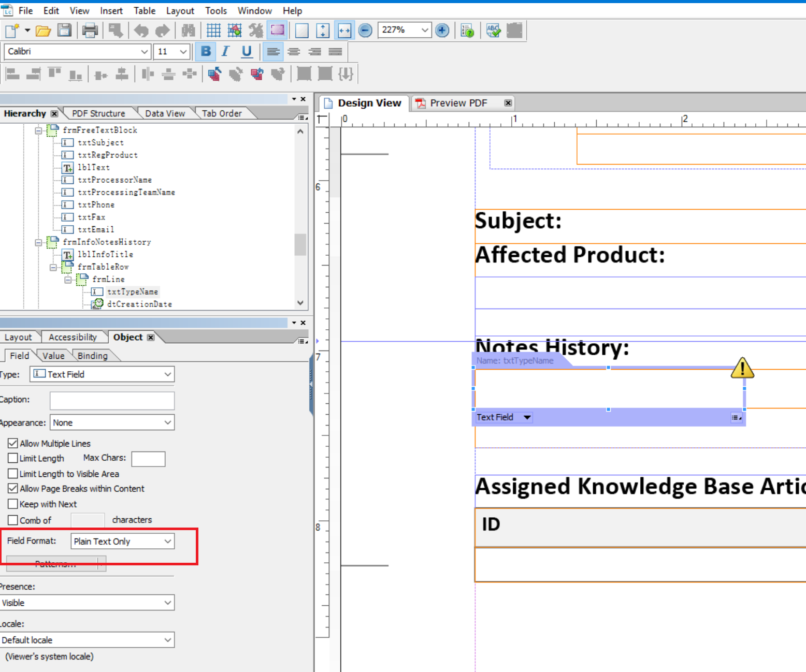
Task: Enable Keep with Next checkbox
Action: click(x=13, y=504)
